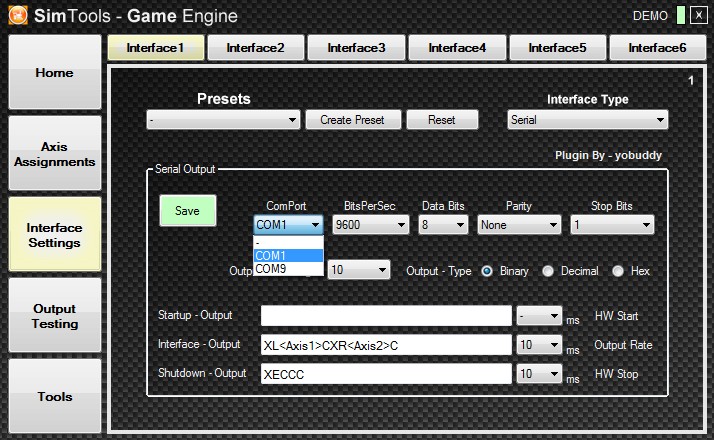Click Create Preset button
The height and width of the screenshot is (440, 714).
(x=353, y=120)
